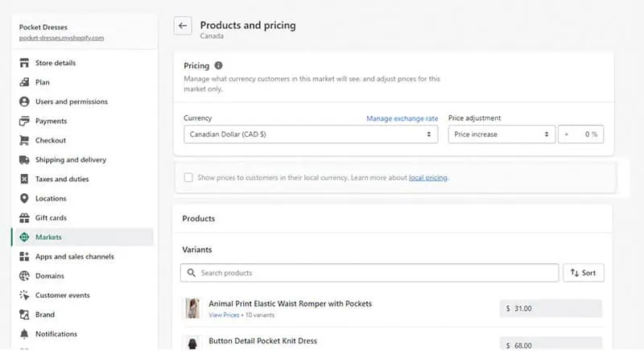644x351 pixels.
Task: Click Animal Print Elastic Waist Romper title
Action: coord(290,304)
